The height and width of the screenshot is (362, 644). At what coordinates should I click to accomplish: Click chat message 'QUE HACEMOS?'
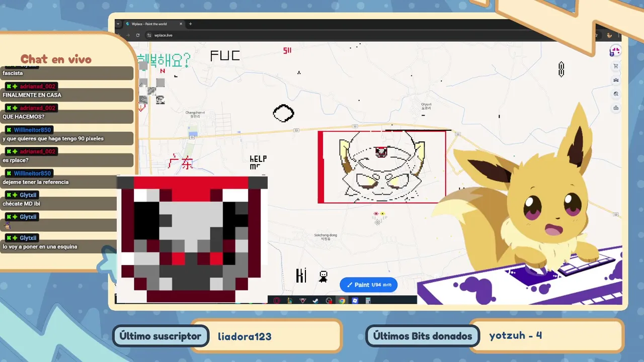point(67,117)
